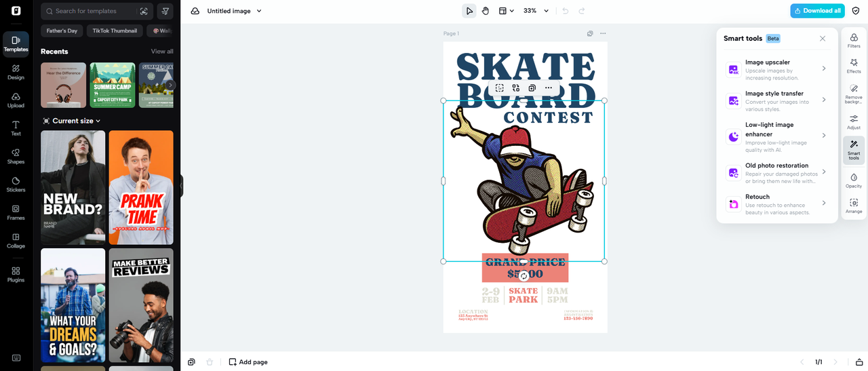
Task: Click the rotate handle below the image
Action: [524, 275]
